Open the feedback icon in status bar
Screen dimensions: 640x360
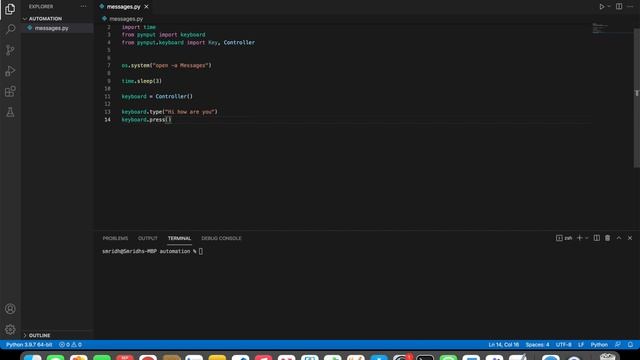(x=618, y=345)
